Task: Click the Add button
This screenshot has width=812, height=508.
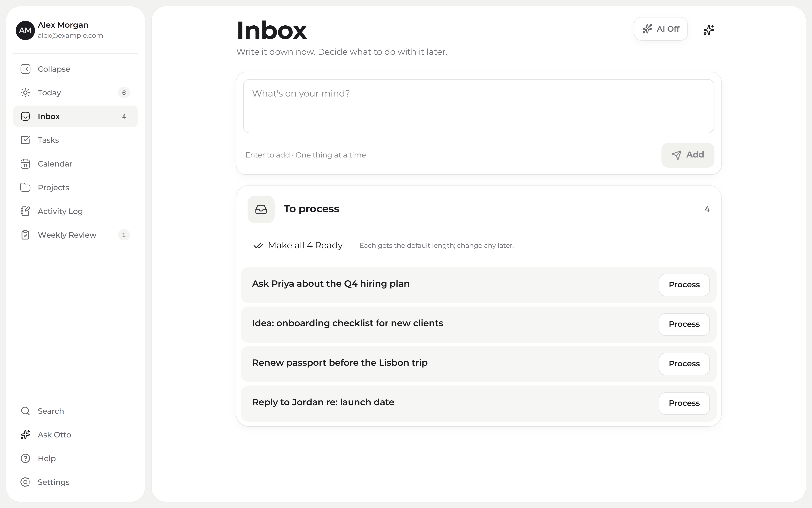Action: (688, 155)
